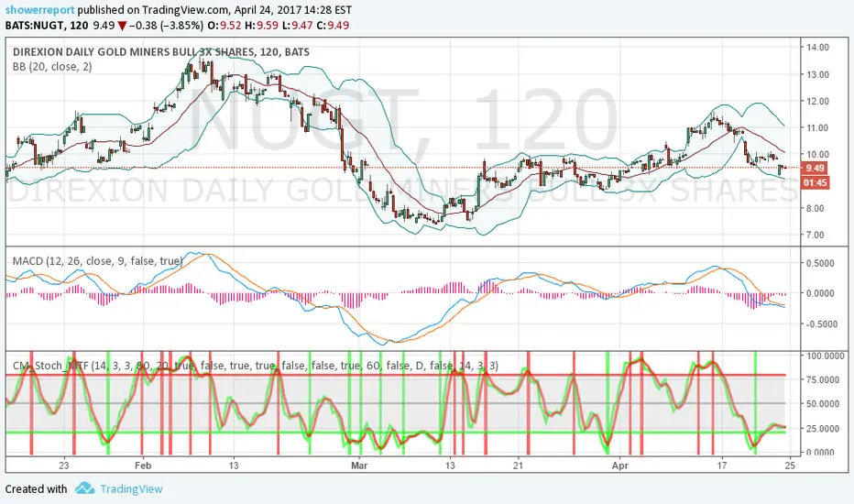Click the 01:45 countdown timer tag
This screenshot has width=854, height=504.
tap(815, 182)
